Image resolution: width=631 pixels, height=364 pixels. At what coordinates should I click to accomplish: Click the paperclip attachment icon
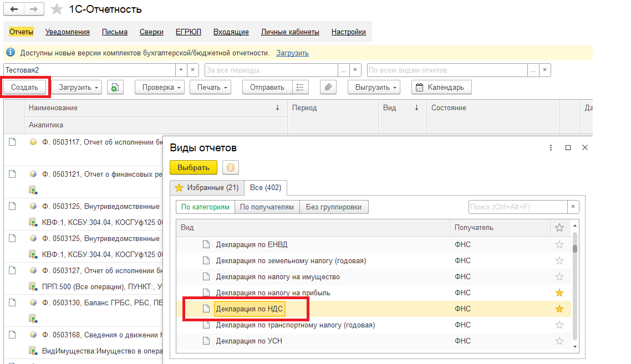(x=328, y=88)
